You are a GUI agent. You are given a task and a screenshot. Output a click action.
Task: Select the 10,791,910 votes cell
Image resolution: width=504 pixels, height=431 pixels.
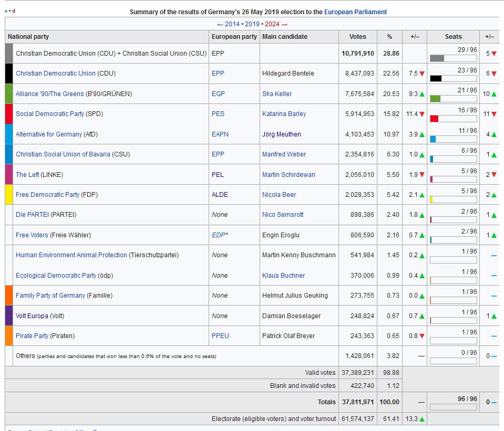tap(358, 54)
